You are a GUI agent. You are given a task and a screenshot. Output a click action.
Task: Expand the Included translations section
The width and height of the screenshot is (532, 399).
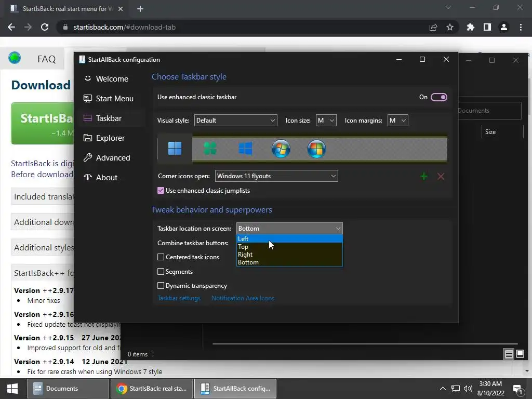43,197
